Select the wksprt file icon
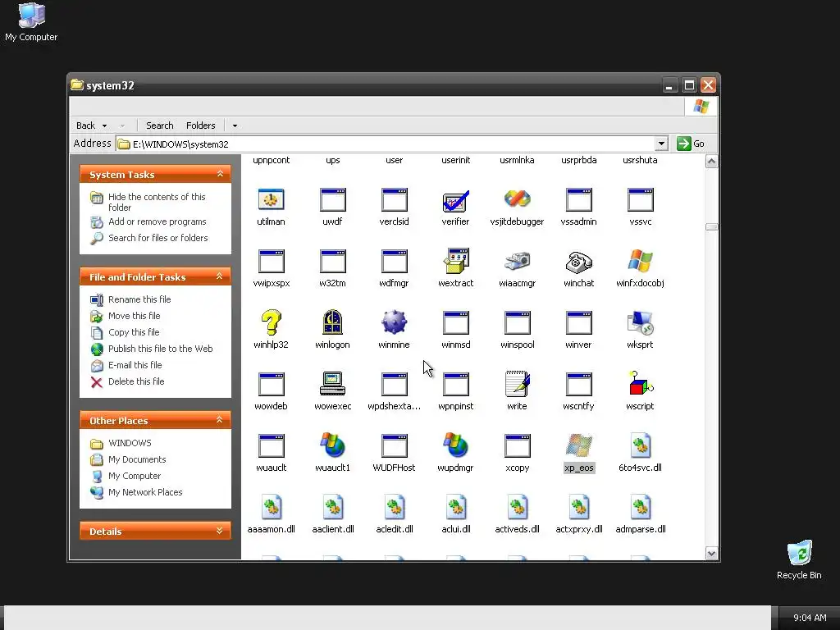840x630 pixels. (640, 323)
